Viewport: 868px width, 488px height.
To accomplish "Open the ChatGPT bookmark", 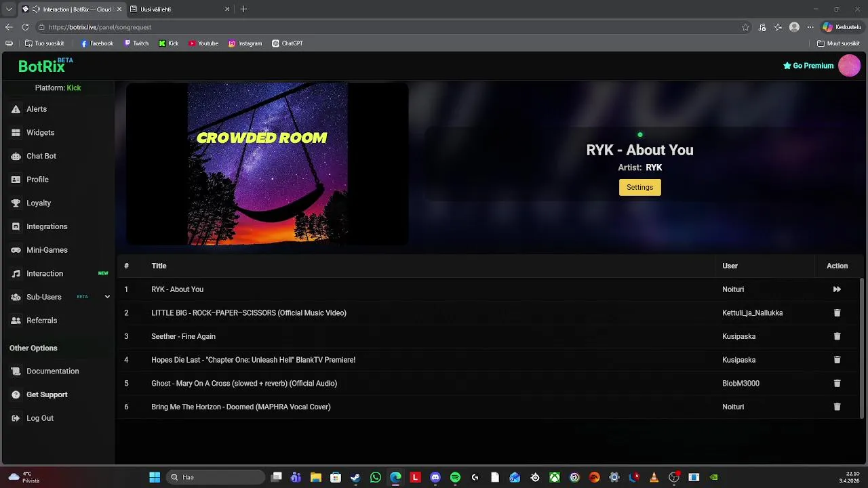I will point(288,43).
